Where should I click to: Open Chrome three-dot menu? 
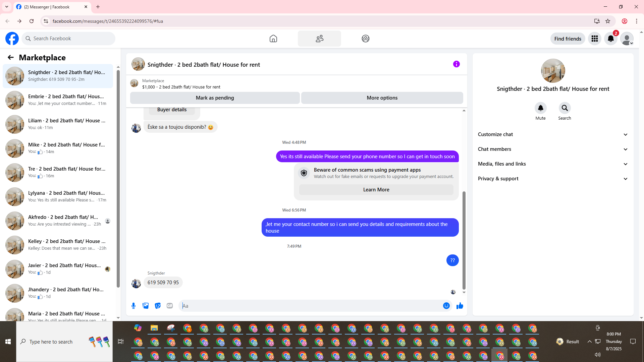[637, 21]
